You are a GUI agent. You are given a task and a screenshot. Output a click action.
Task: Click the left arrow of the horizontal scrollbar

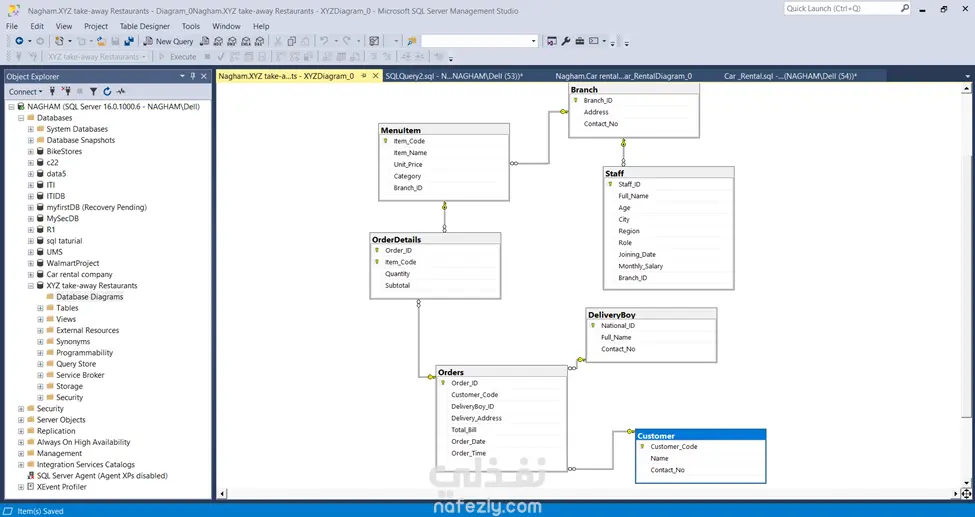pyautogui.click(x=222, y=494)
